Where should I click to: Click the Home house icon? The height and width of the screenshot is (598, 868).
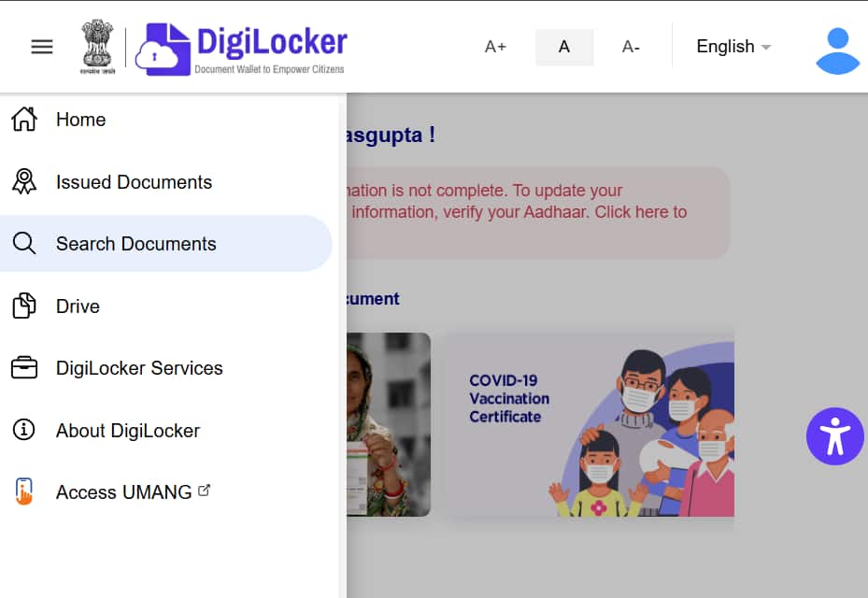point(24,120)
